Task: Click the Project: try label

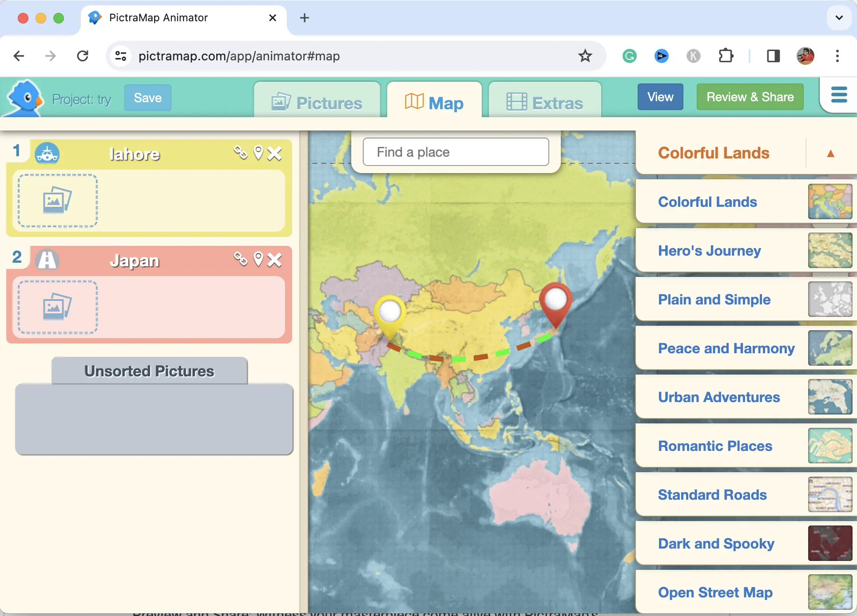Action: tap(82, 99)
